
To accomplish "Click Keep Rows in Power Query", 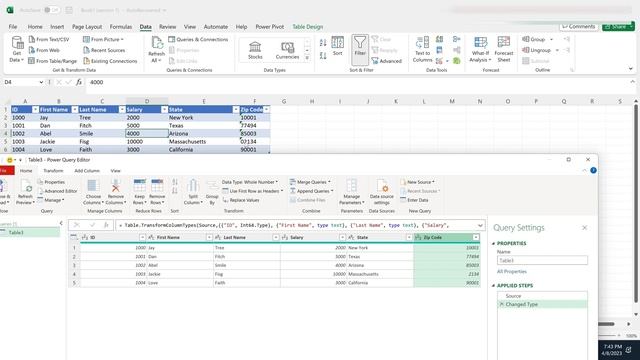I will point(139,192).
